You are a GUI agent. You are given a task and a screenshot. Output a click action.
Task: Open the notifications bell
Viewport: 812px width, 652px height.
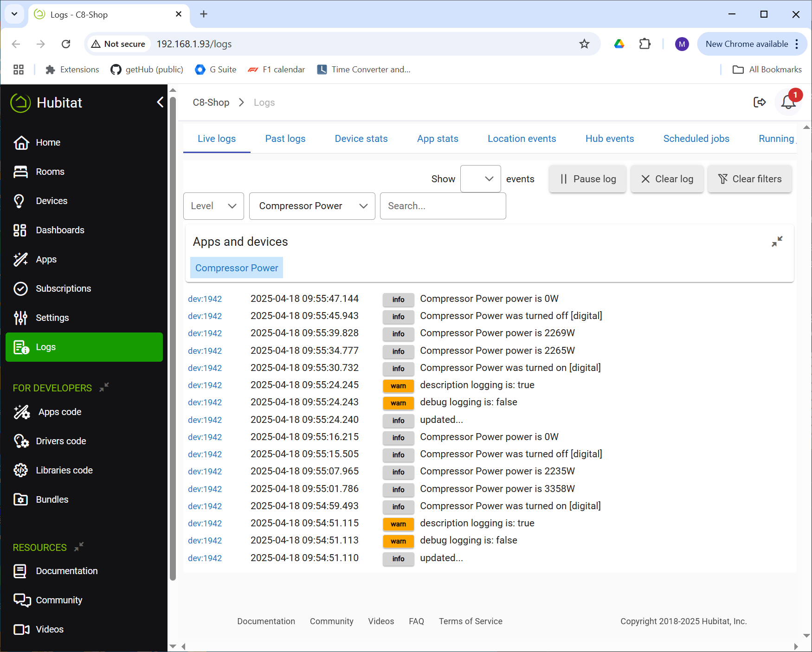pyautogui.click(x=788, y=102)
